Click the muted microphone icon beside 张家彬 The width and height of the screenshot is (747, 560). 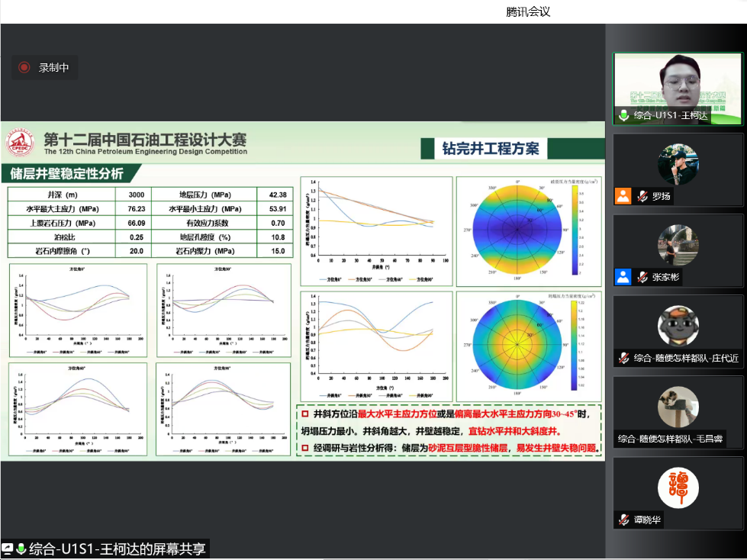tap(643, 277)
